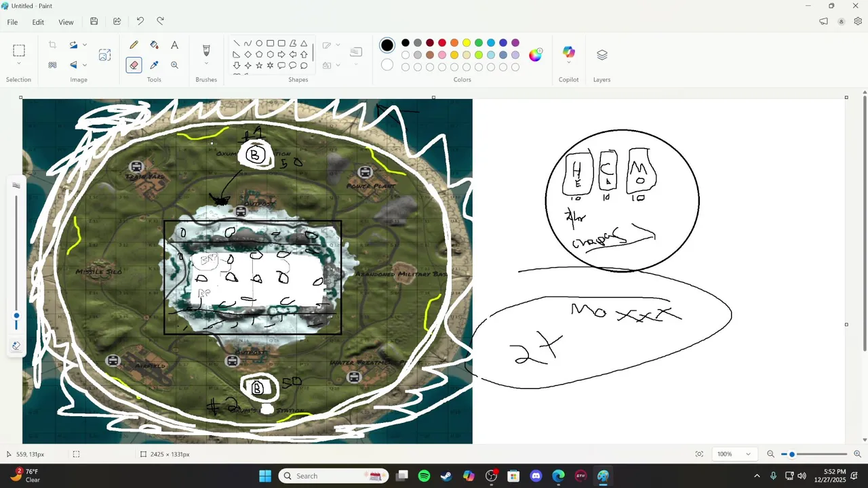
Task: Open the View menu
Action: 66,22
